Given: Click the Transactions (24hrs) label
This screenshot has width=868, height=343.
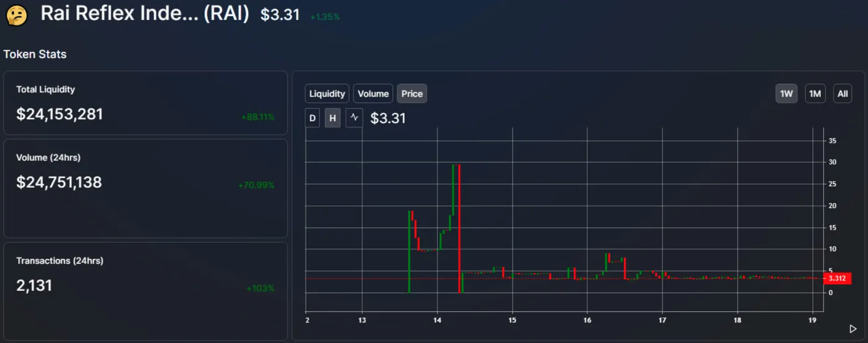Looking at the screenshot, I should [x=60, y=261].
